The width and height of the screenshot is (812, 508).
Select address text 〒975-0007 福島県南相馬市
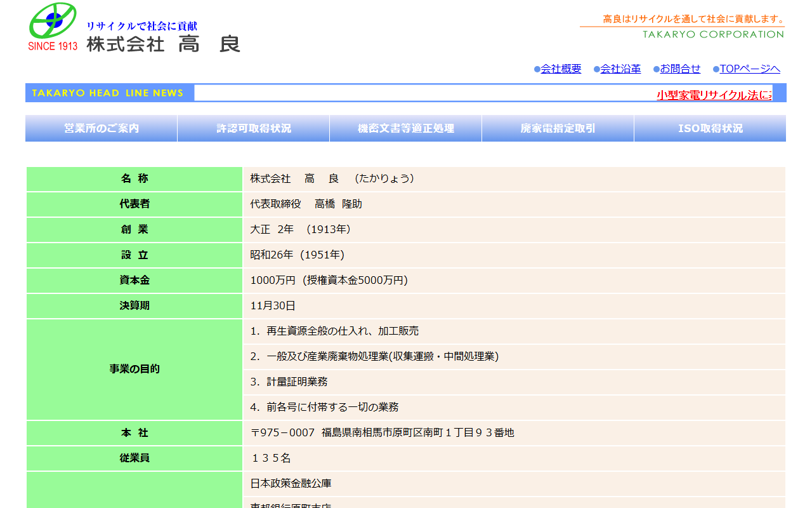pyautogui.click(x=382, y=432)
